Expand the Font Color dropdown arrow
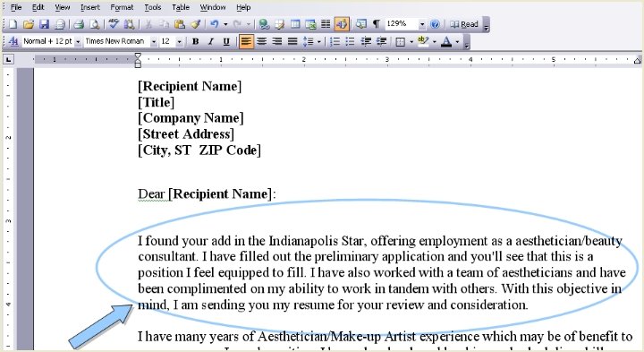The image size is (644, 352). [x=458, y=41]
